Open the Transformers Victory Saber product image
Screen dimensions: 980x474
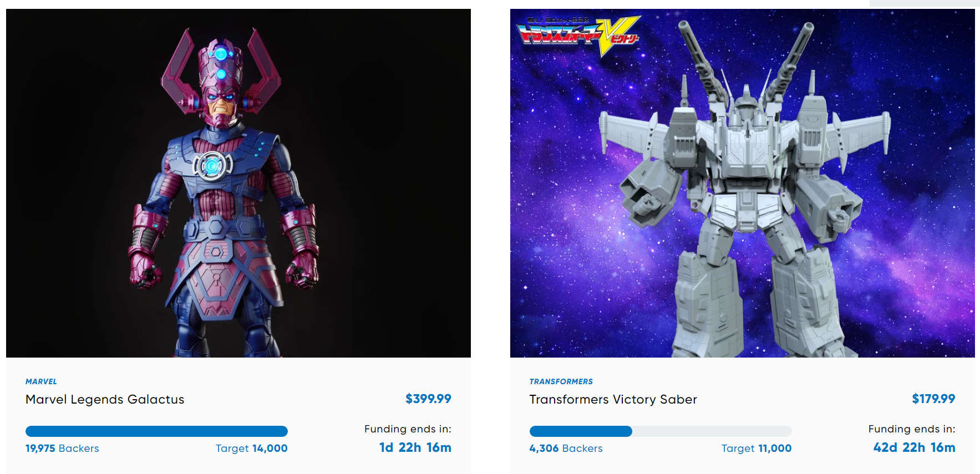pos(742,183)
